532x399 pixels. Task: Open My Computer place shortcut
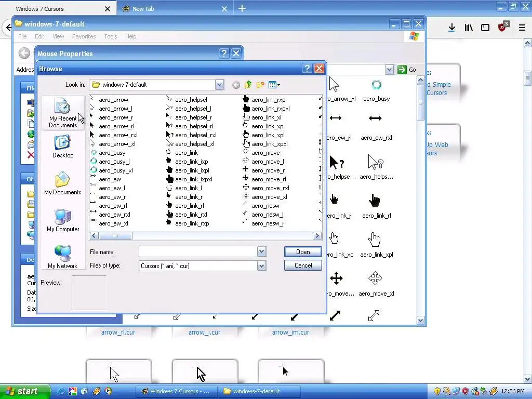point(63,220)
